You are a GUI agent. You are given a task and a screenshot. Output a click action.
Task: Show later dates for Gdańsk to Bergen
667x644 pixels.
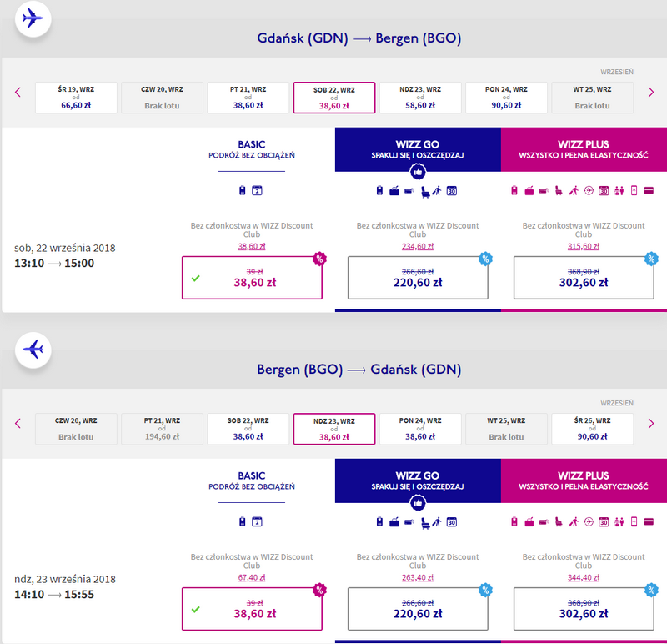click(651, 93)
